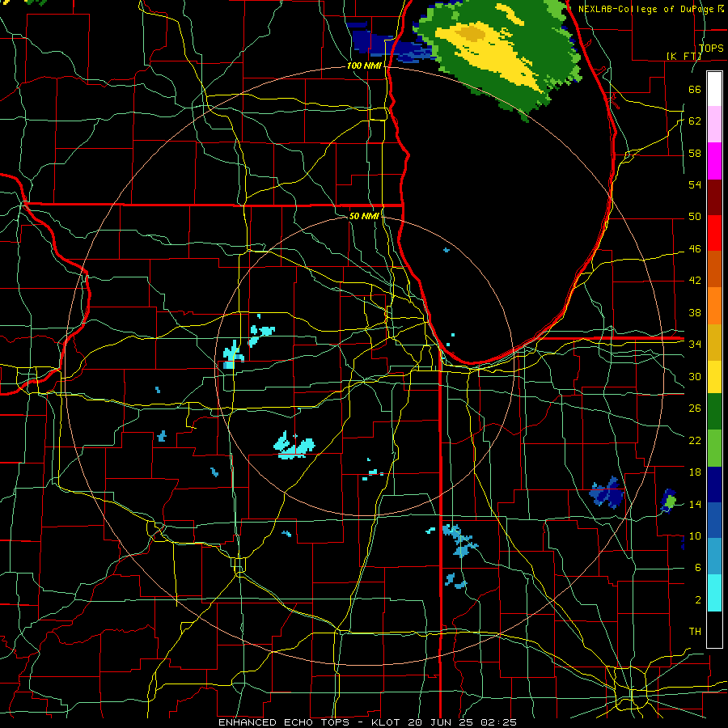This screenshot has width=728, height=728.
Task: Click the 46 value on the scale
Action: click(x=695, y=248)
